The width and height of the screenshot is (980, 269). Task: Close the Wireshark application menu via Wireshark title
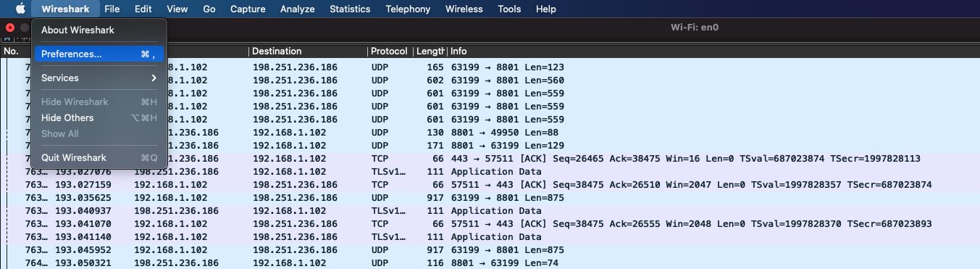[65, 9]
